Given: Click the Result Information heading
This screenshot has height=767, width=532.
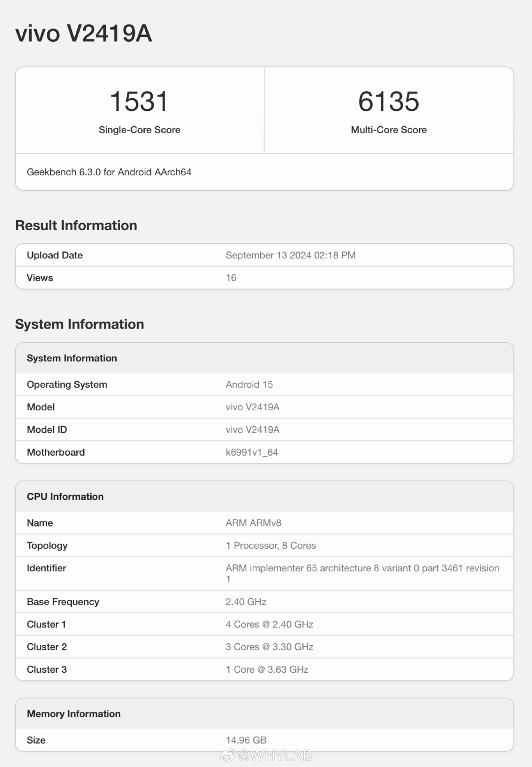Looking at the screenshot, I should tap(76, 225).
